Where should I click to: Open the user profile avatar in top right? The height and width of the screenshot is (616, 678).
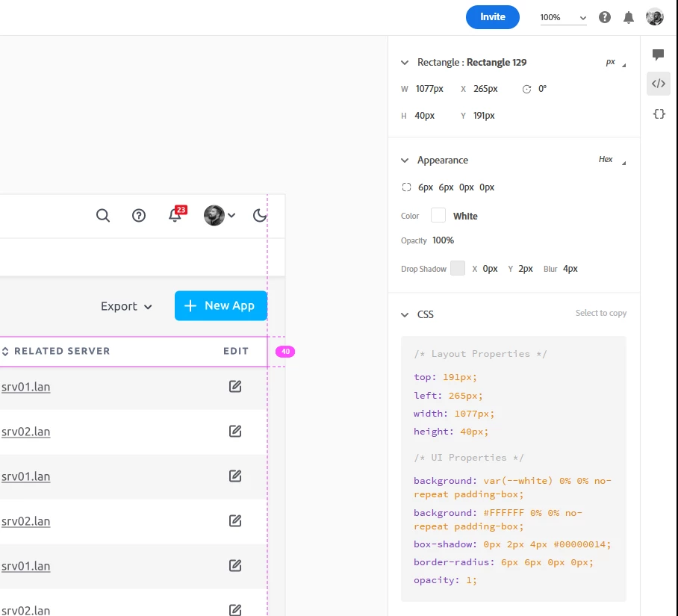[654, 17]
